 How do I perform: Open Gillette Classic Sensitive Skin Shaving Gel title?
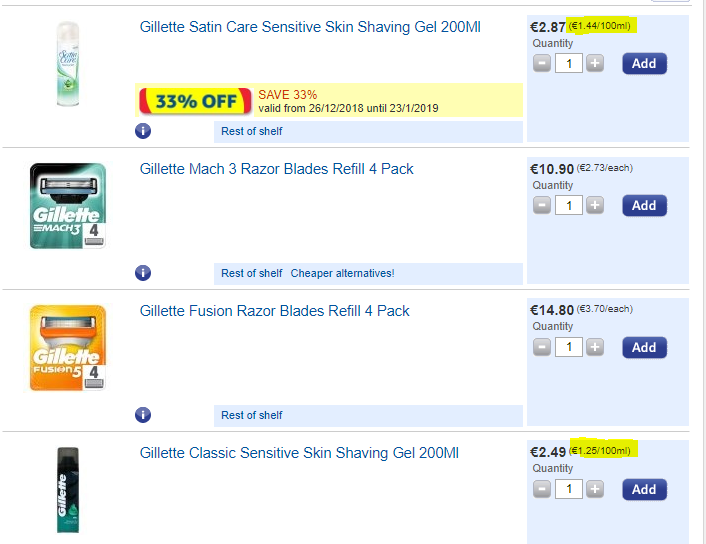click(x=299, y=453)
